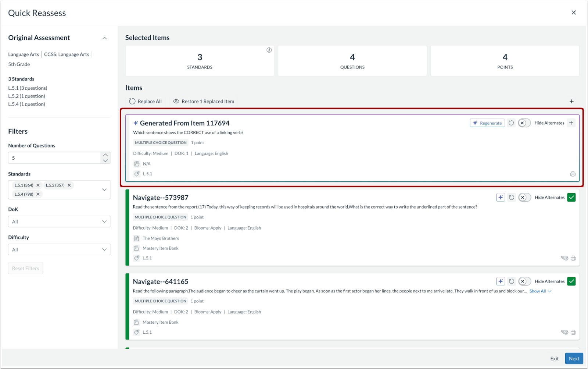The image size is (588, 369).
Task: Remove the L.5.2 (357) standard tag
Action: [69, 185]
